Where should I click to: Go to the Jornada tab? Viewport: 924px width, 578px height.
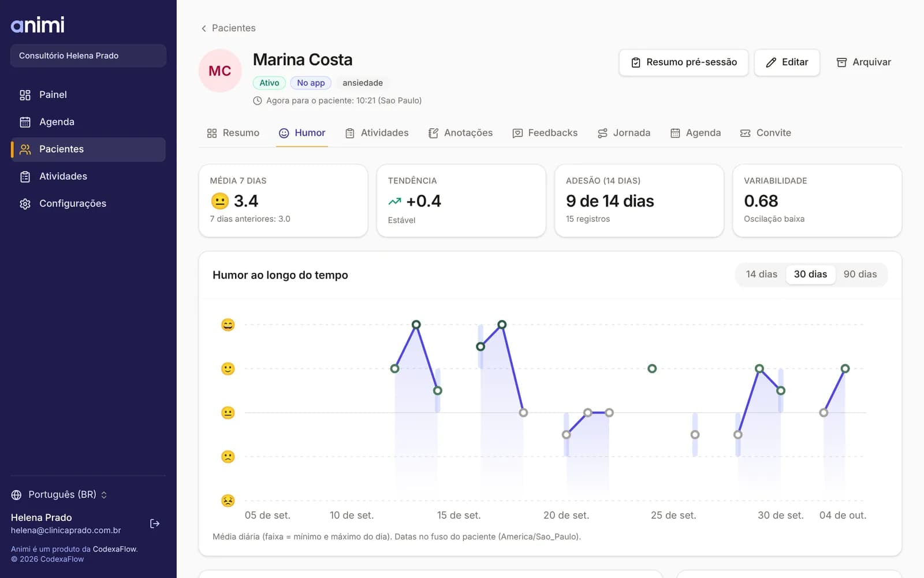pyautogui.click(x=624, y=133)
